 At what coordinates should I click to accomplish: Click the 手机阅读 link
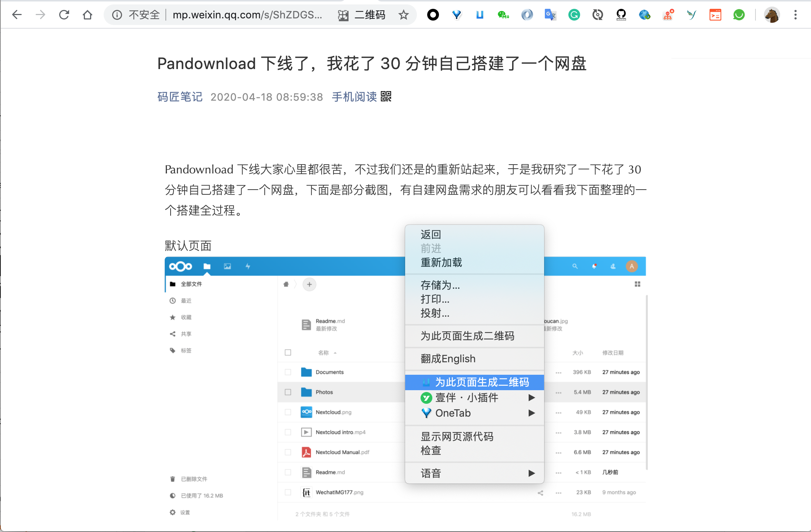pos(354,97)
